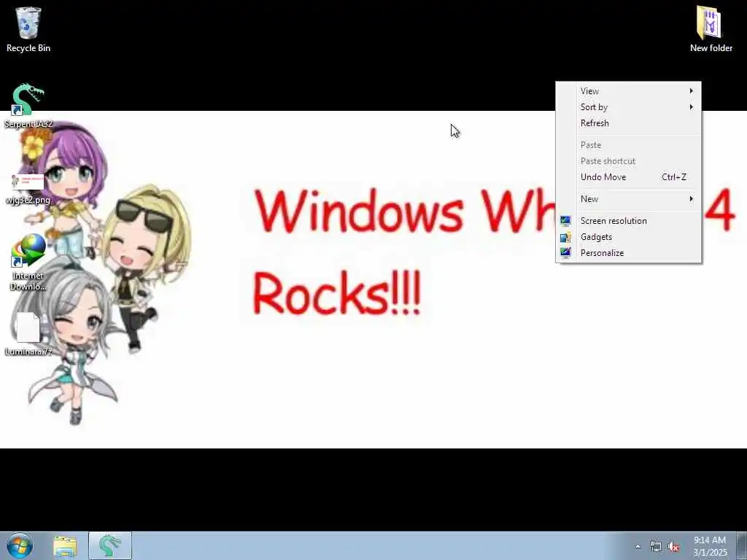The image size is (747, 560).
Task: Select the wjg3e2.png file icon
Action: coord(28,189)
